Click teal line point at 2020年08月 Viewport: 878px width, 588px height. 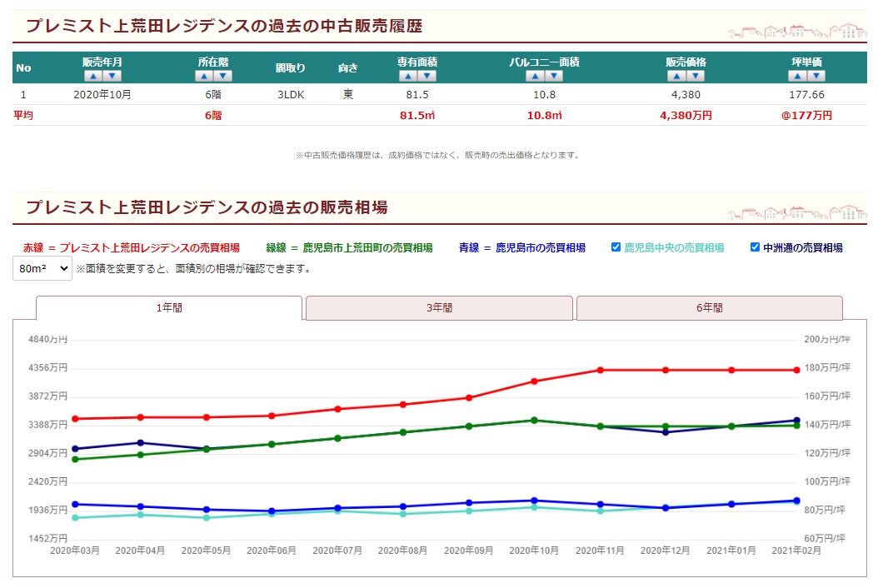tap(403, 514)
